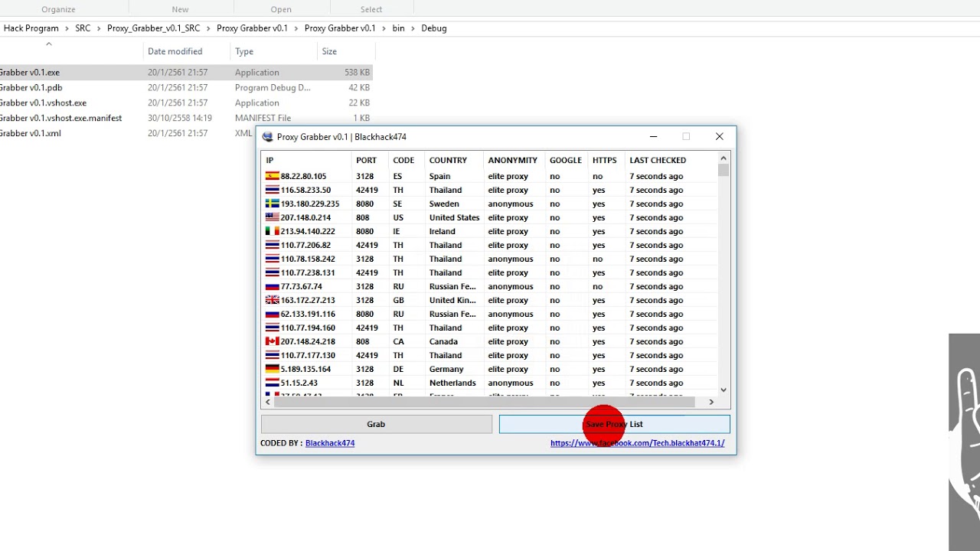Sort Explorer files by Type column
The width and height of the screenshot is (980, 551).
(244, 51)
